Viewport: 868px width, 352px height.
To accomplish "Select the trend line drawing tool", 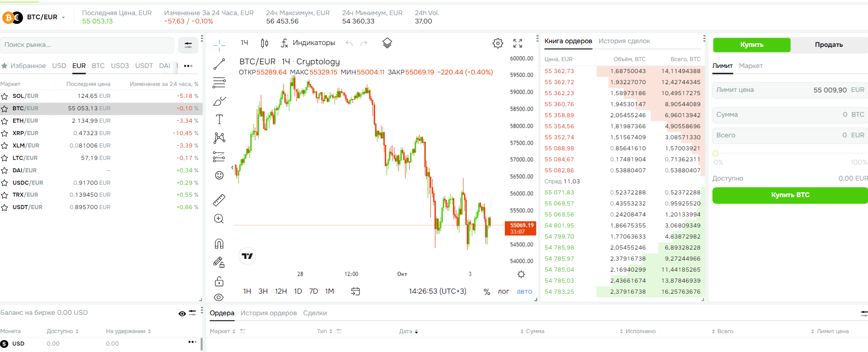I will tap(219, 64).
